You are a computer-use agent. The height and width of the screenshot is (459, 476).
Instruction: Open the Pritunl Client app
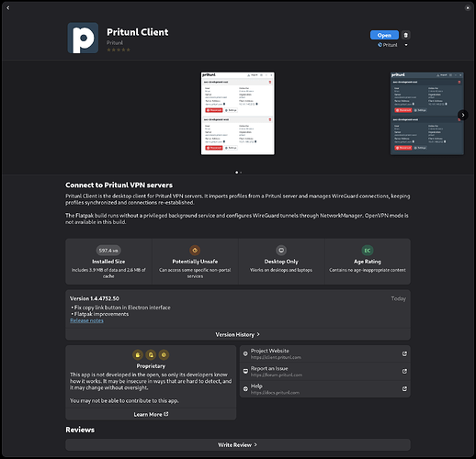coord(384,35)
